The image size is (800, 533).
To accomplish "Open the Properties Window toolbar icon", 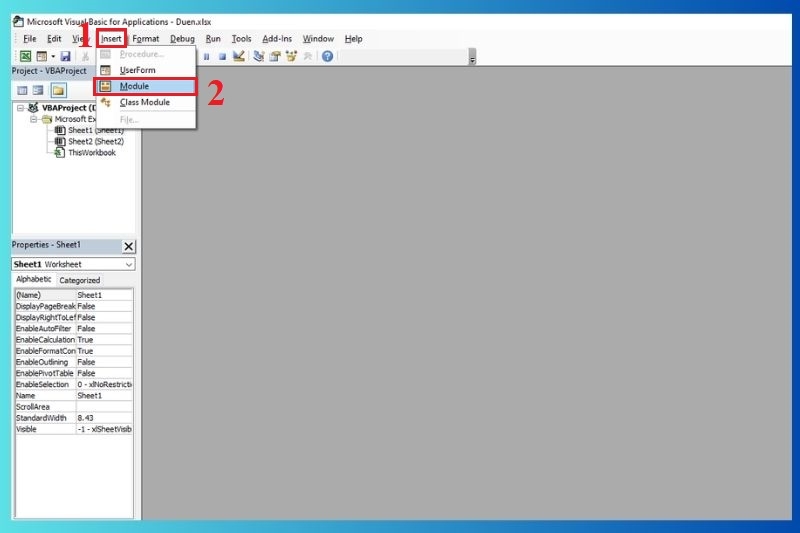I will pyautogui.click(x=275, y=56).
